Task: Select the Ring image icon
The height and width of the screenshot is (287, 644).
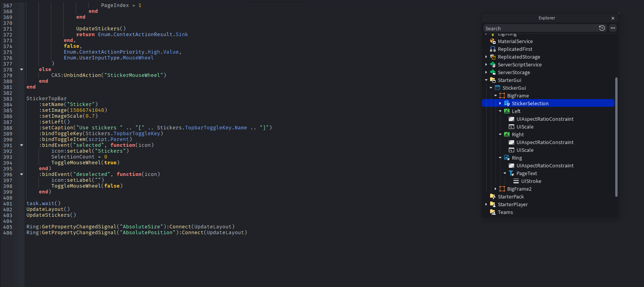Action: tap(507, 158)
